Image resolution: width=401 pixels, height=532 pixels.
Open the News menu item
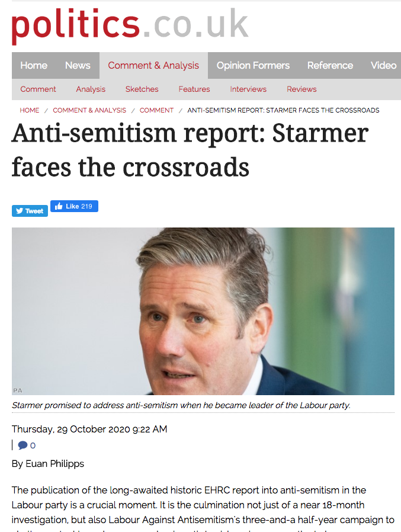coord(78,65)
